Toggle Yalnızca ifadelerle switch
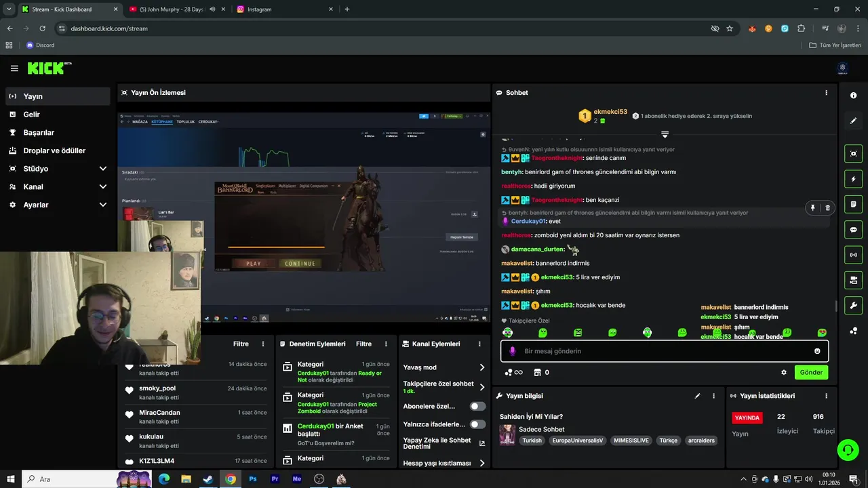Viewport: 868px width, 488px height. 478,424
